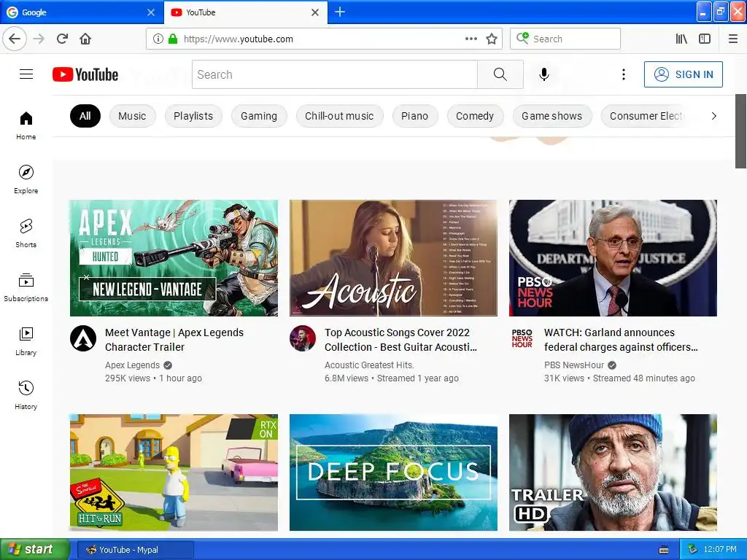Open YouTube settings three-dot menu
This screenshot has width=747, height=560.
(623, 74)
